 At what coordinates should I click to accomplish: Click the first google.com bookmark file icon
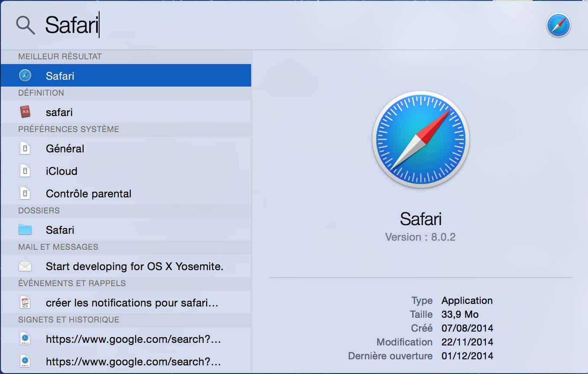tap(25, 339)
